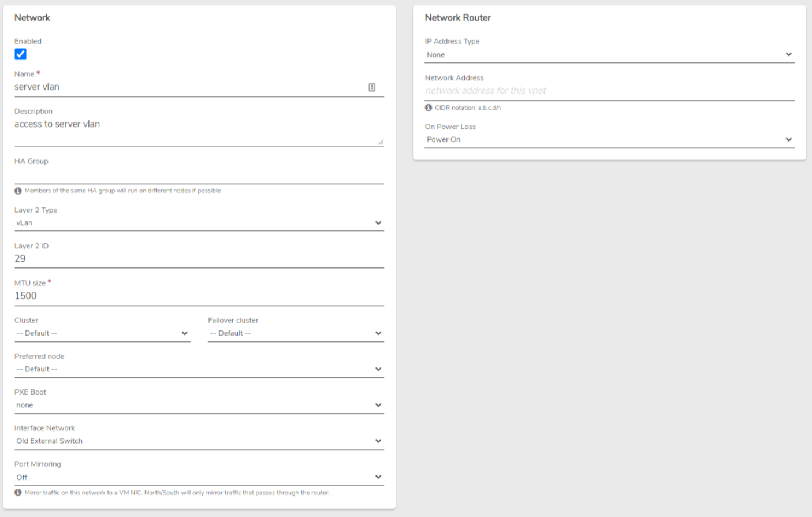Click the 'PXE Boot' label

click(30, 392)
